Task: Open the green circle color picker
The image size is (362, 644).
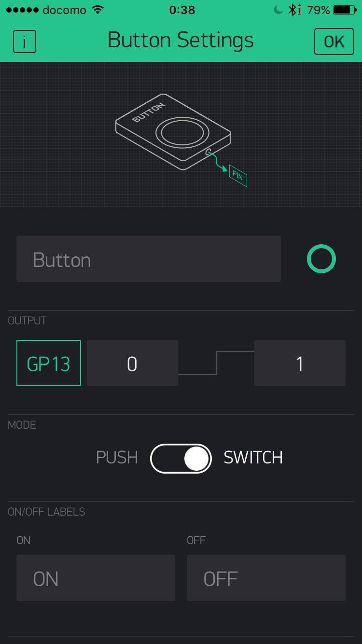Action: (321, 259)
